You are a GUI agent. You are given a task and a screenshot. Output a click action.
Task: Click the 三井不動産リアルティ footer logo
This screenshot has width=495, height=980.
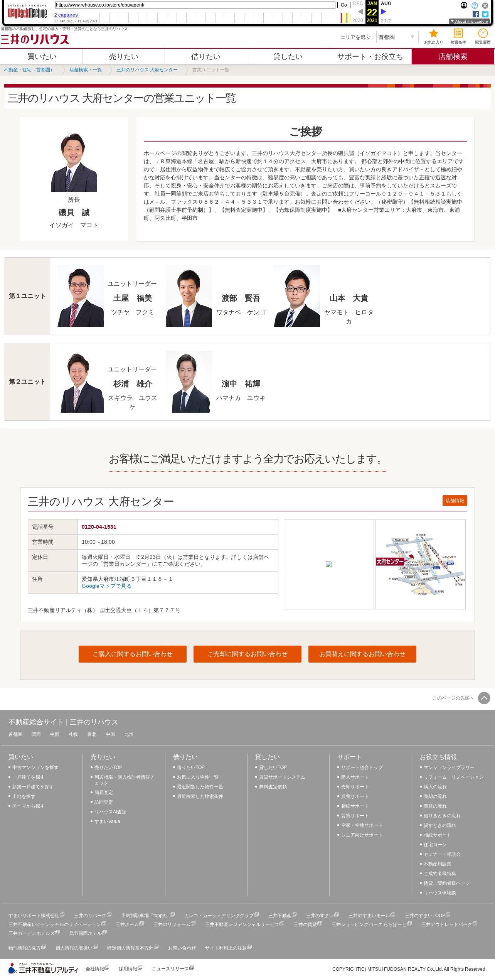pos(43,968)
